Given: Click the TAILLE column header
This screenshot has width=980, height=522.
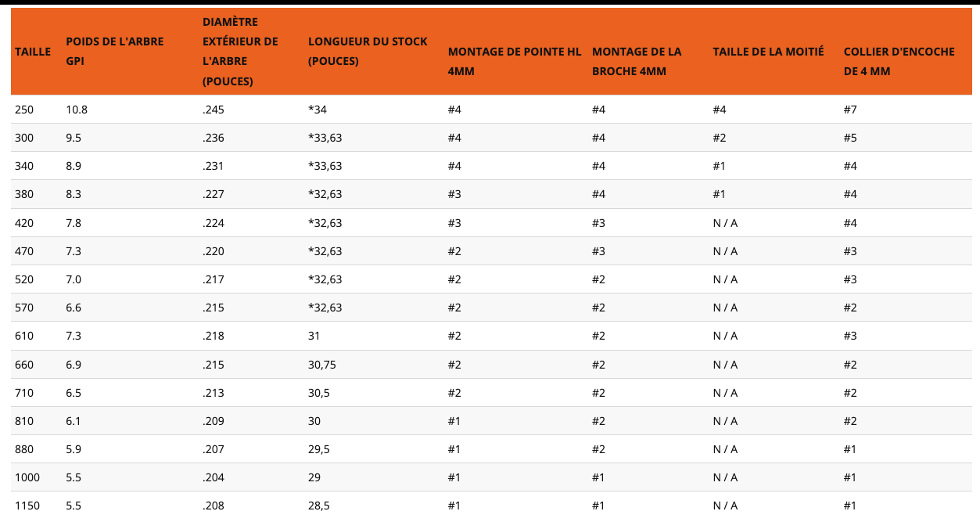Looking at the screenshot, I should (33, 52).
